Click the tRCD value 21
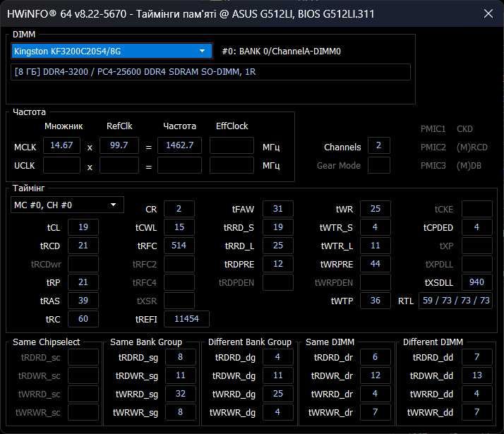The height and width of the screenshot is (434, 504). (x=83, y=246)
